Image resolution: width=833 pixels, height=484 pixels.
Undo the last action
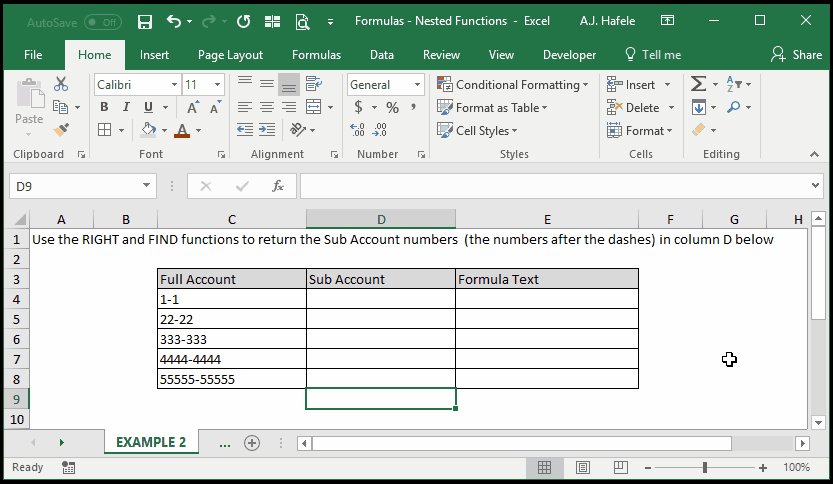coord(174,21)
